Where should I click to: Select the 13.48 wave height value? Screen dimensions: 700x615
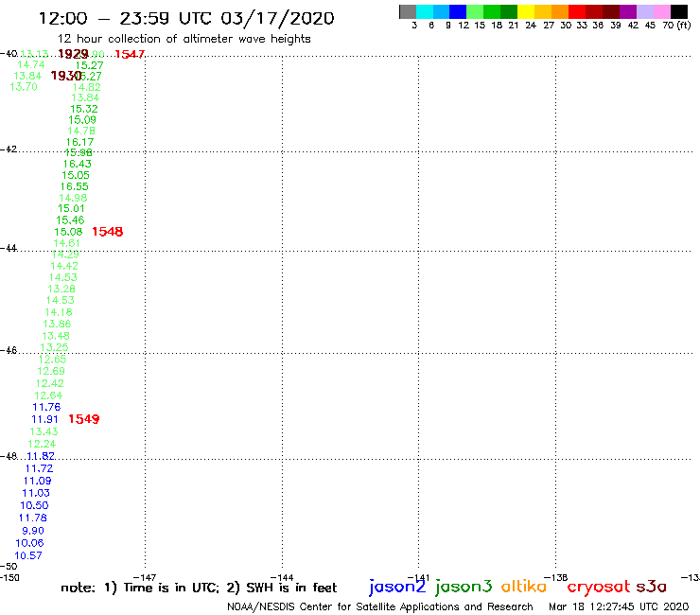click(x=56, y=336)
